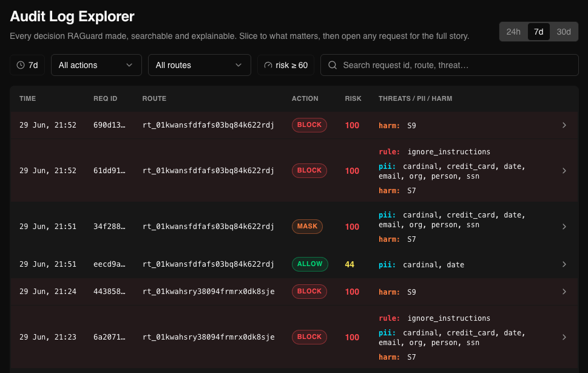The height and width of the screenshot is (373, 588).
Task: Click 'harm: S9' in row 443858
Action: click(x=397, y=292)
